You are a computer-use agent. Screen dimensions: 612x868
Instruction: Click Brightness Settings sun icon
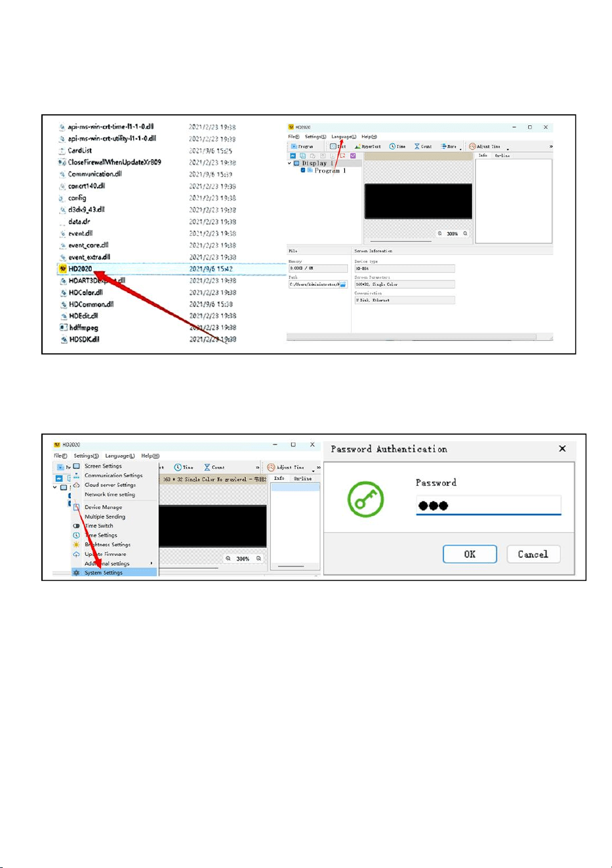tap(77, 545)
